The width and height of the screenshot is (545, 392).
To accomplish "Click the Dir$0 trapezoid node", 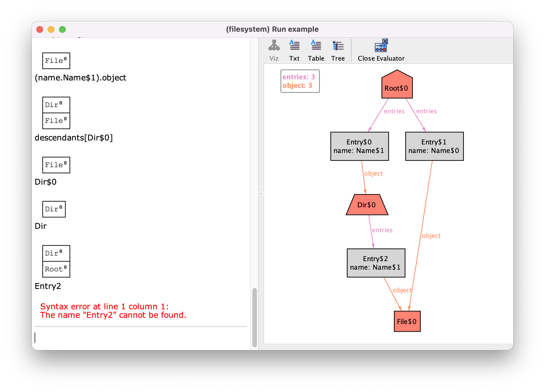I will [367, 204].
